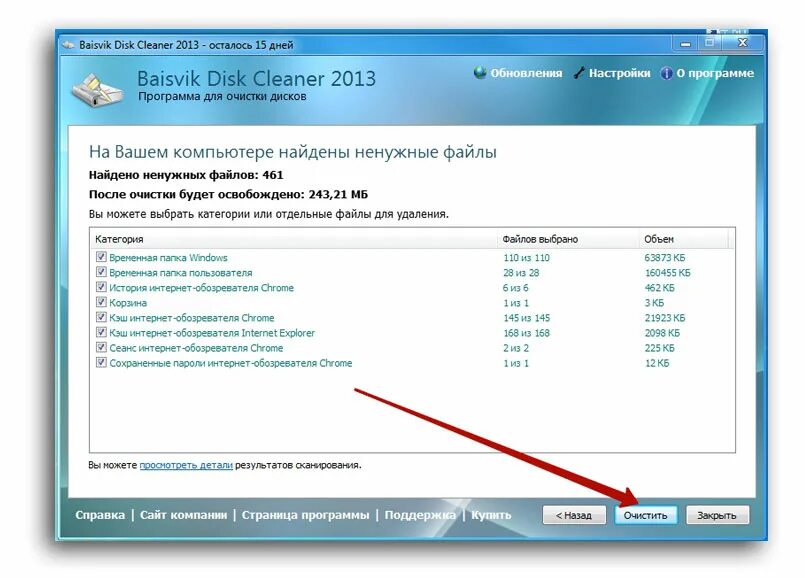Click the value 110 из 110
This screenshot has height=578, width=805.
pos(526,258)
